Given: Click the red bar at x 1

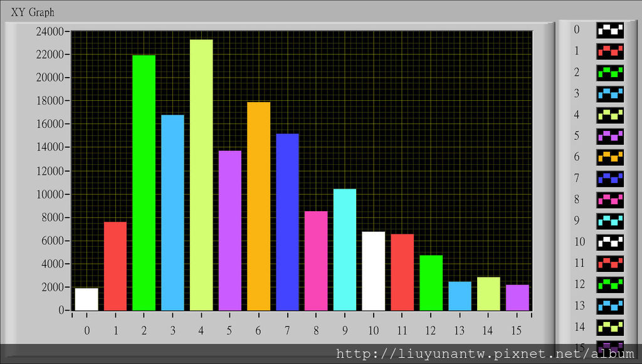Looking at the screenshot, I should (115, 266).
